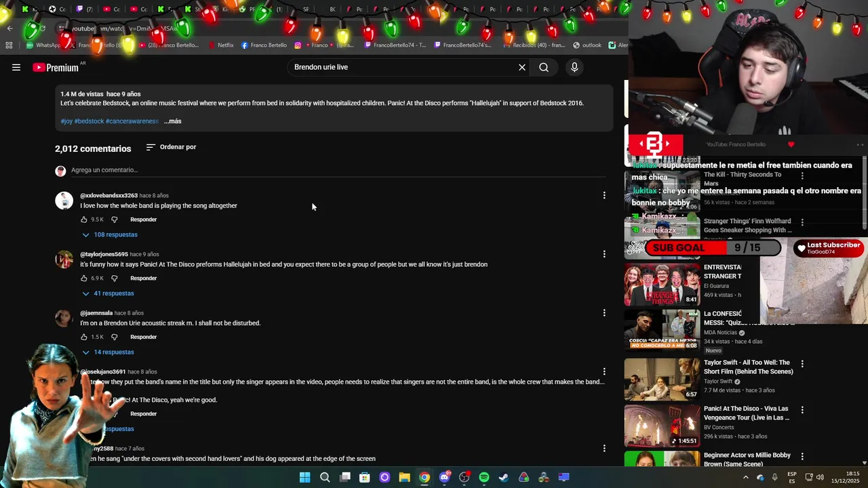Start voice search with the microphone

pos(574,67)
